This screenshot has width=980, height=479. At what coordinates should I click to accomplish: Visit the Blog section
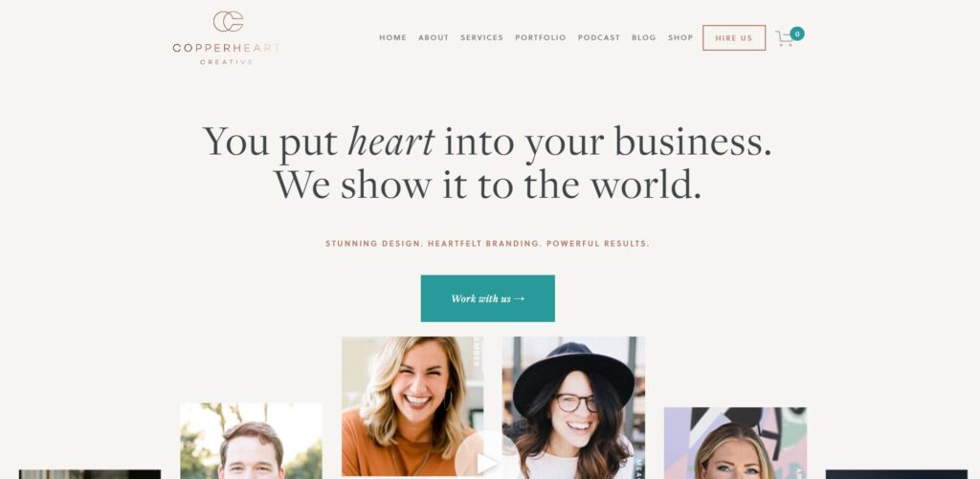[644, 37]
